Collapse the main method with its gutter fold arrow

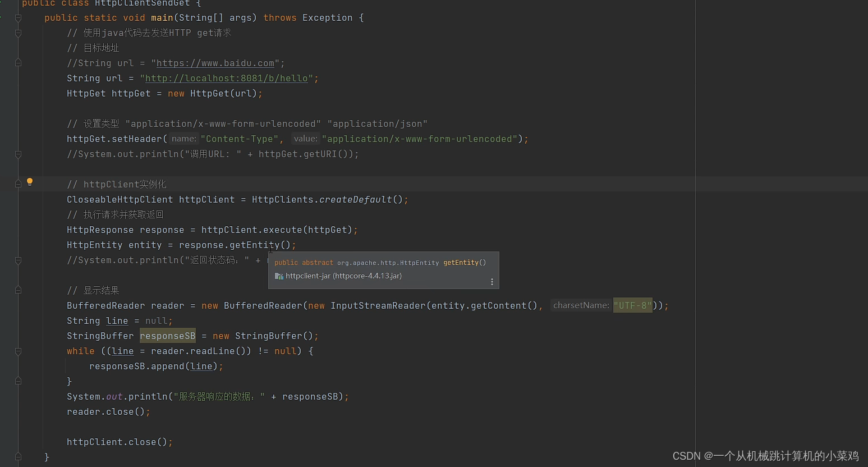click(x=18, y=17)
